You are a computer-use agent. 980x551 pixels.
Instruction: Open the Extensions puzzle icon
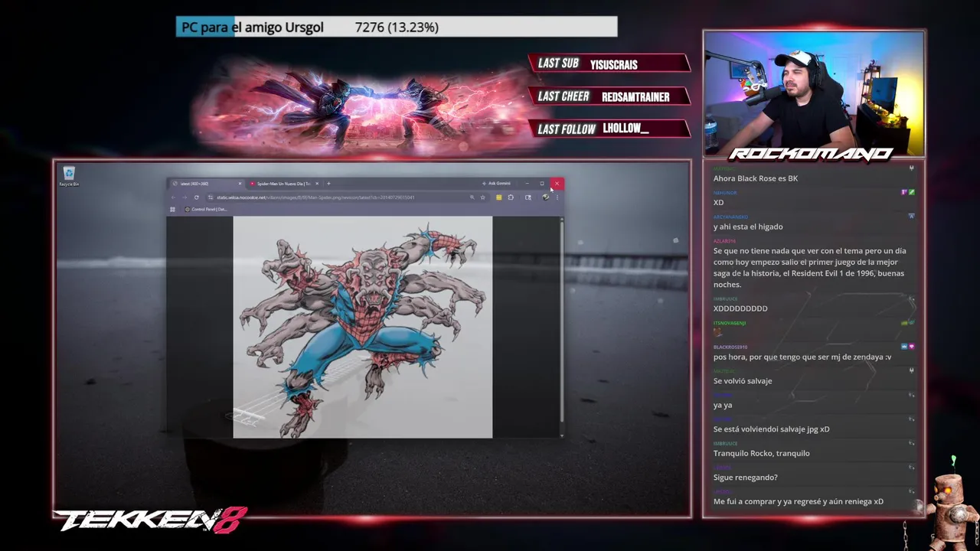pyautogui.click(x=511, y=197)
